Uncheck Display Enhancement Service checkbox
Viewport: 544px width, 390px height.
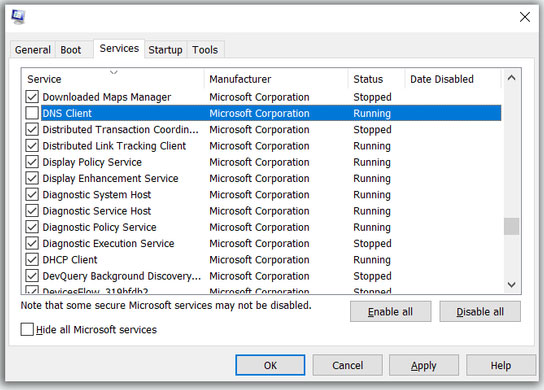tap(32, 178)
